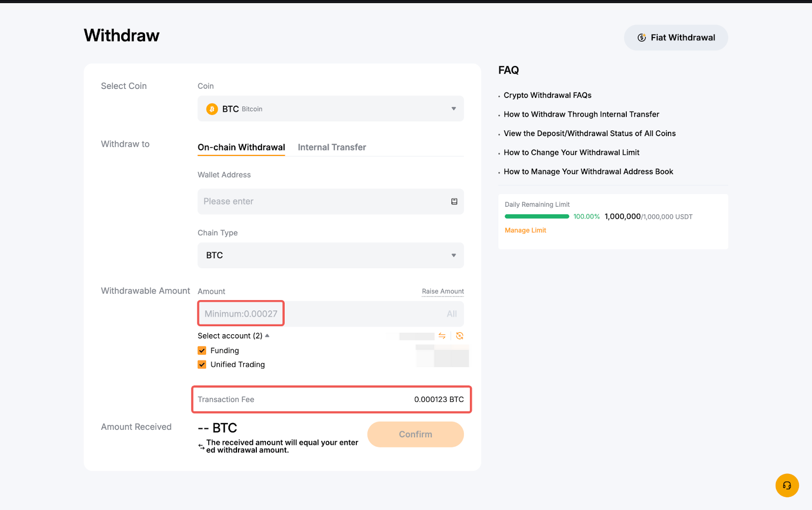Select the On-chain Withdrawal tab
The width and height of the screenshot is (812, 510).
tap(241, 147)
